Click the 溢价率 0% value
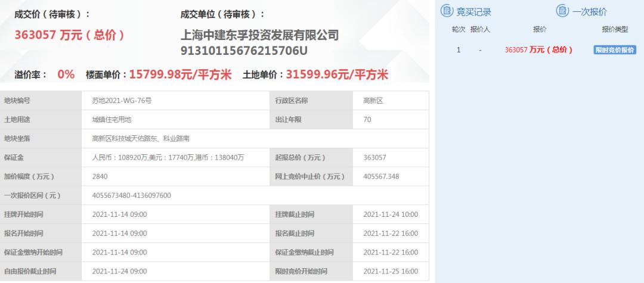The width and height of the screenshot is (644, 283). click(x=66, y=74)
